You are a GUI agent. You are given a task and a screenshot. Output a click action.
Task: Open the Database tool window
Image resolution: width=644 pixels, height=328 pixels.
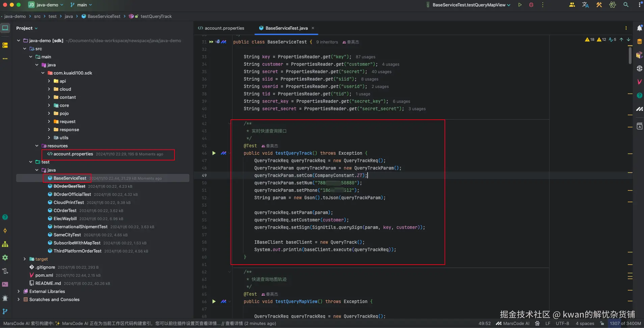coord(639,41)
